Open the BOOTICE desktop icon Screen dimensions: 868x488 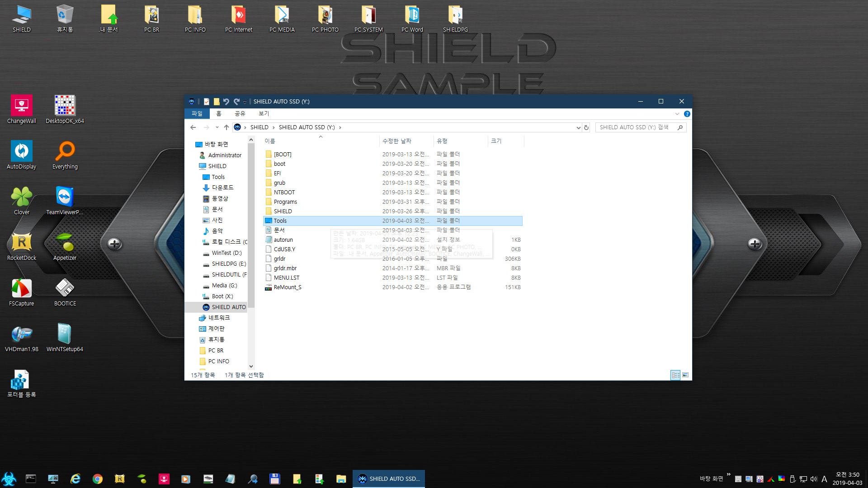[65, 292]
